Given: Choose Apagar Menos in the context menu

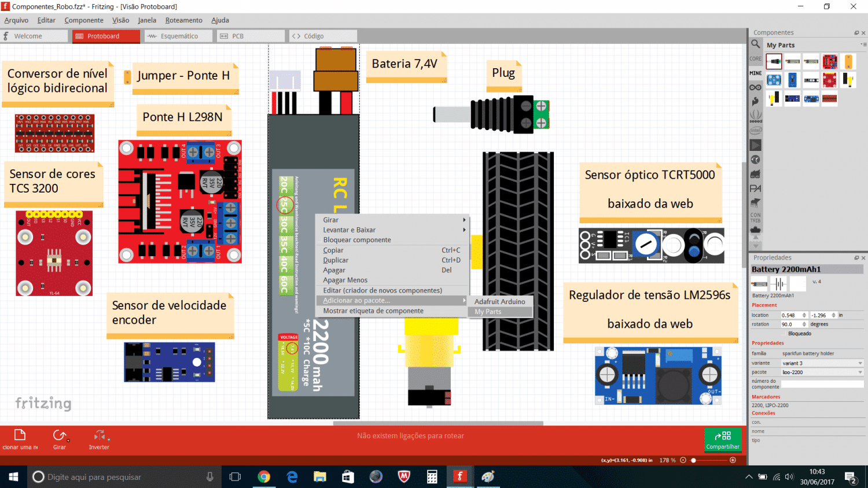Looking at the screenshot, I should (393, 280).
